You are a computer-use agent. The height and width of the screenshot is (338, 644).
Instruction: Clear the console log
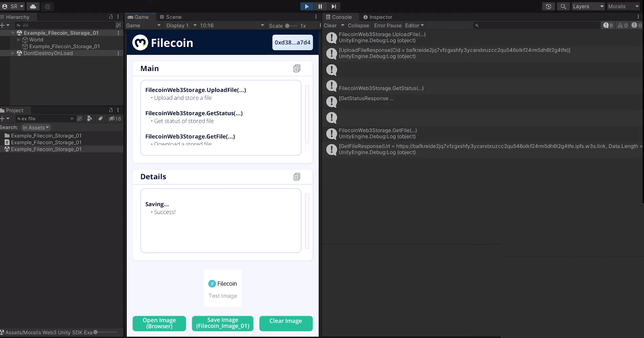330,25
